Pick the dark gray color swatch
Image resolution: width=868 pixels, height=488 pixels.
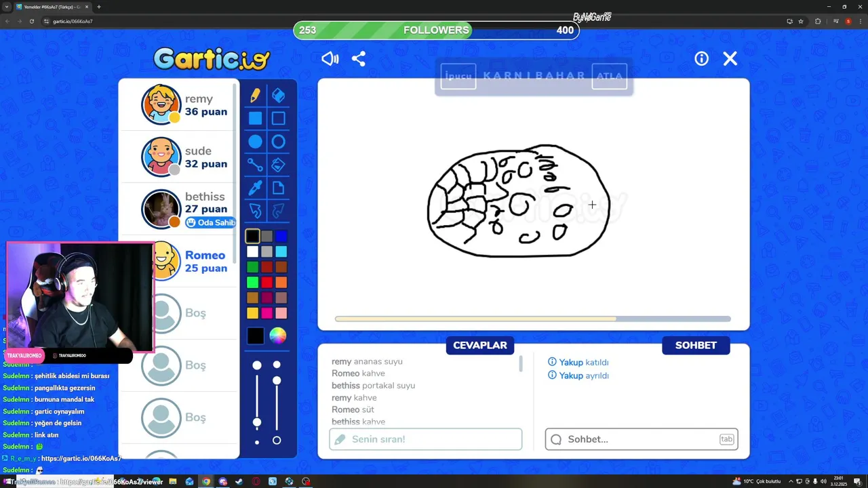[x=267, y=236]
